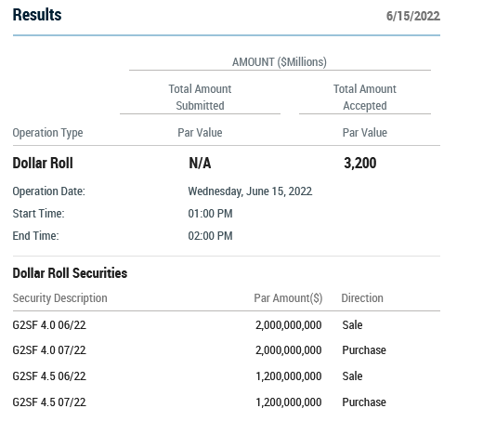Click the Dollar Roll Securities heading
The height and width of the screenshot is (448, 496).
click(x=70, y=273)
